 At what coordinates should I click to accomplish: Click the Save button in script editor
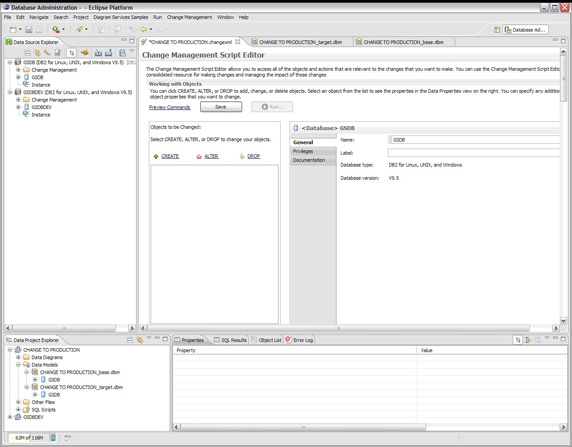(221, 107)
